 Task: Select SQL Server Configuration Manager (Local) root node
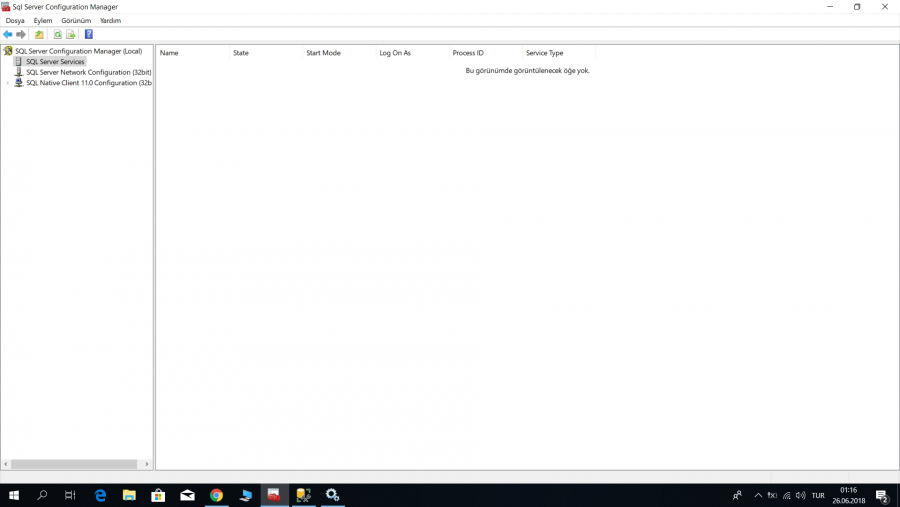pyautogui.click(x=79, y=51)
